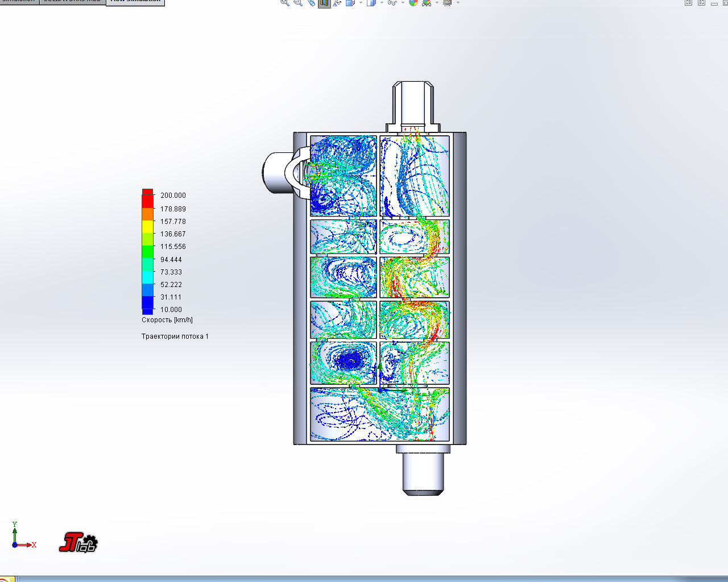The image size is (728, 582).
Task: Return to the Previous View
Action: (311, 2)
